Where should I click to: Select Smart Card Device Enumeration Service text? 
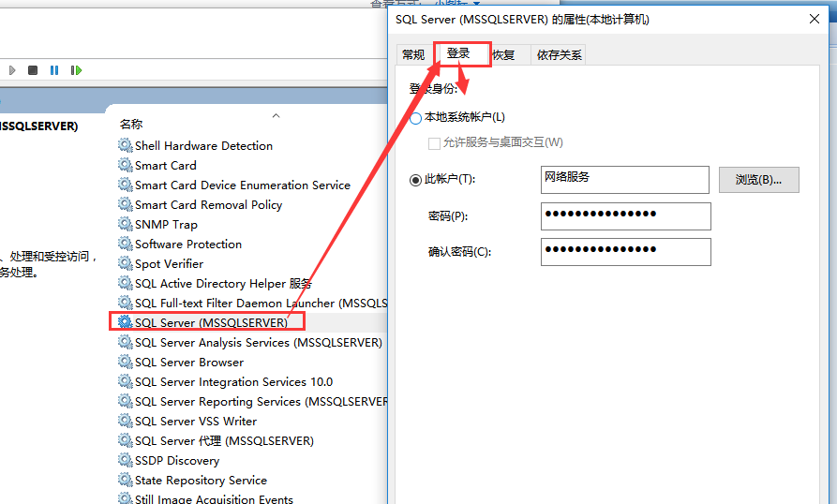click(x=243, y=185)
